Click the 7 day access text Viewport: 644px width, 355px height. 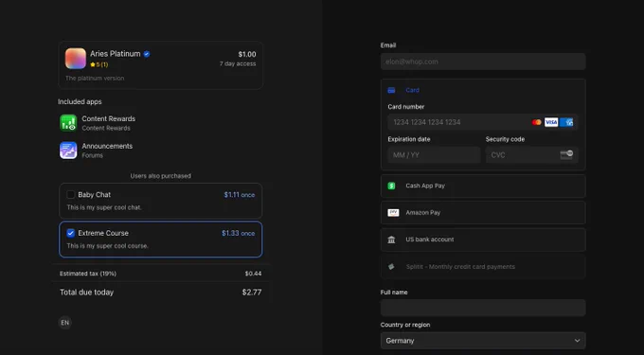click(x=238, y=63)
